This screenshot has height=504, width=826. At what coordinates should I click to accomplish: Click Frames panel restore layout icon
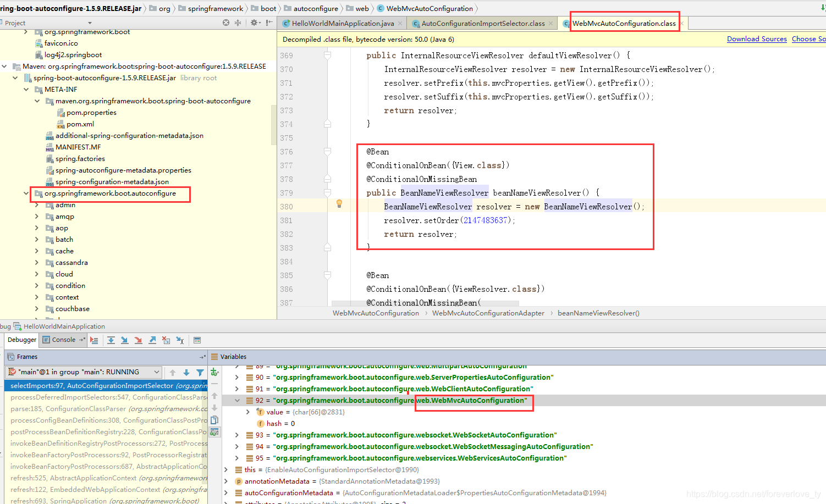pos(202,357)
